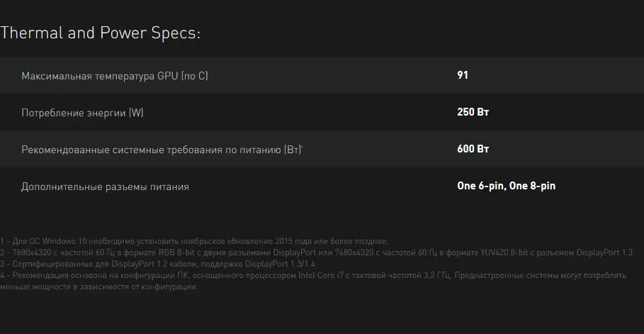Screen dimensions: 644x334
Task: Click the Thermal and Power Specs heading
Action: [100, 33]
